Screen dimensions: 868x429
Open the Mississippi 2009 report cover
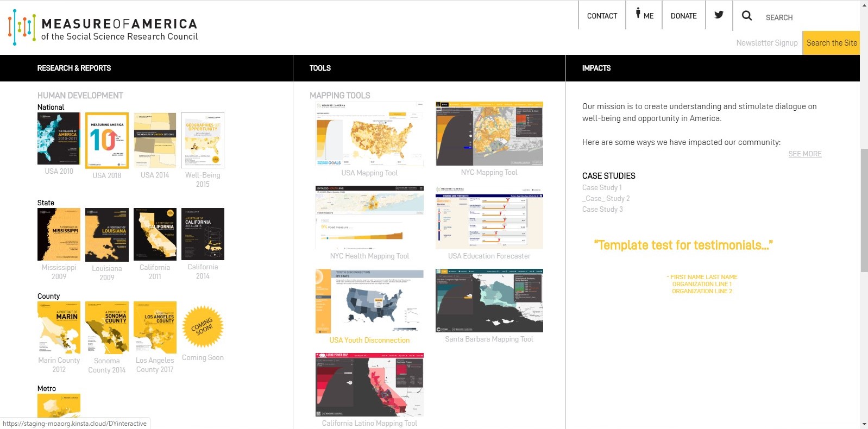click(x=59, y=234)
